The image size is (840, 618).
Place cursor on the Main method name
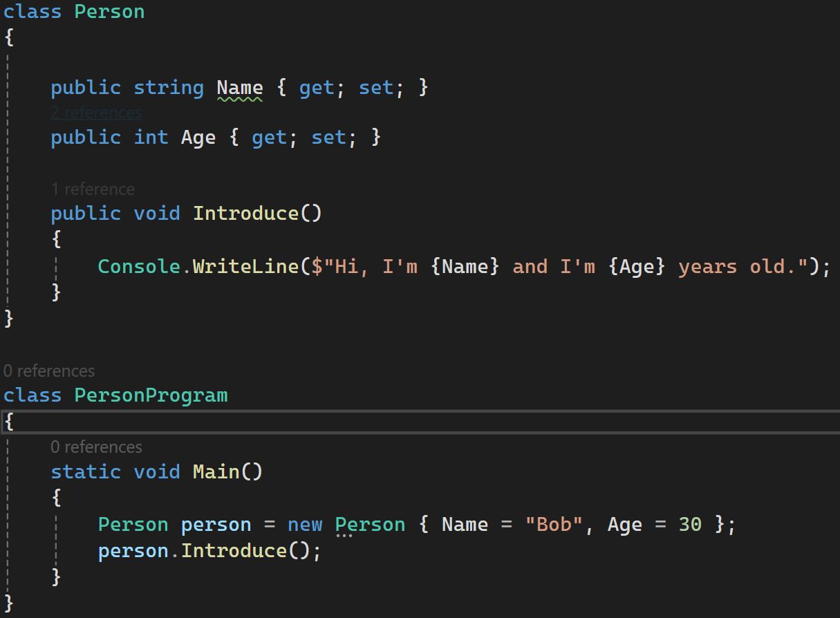216,471
